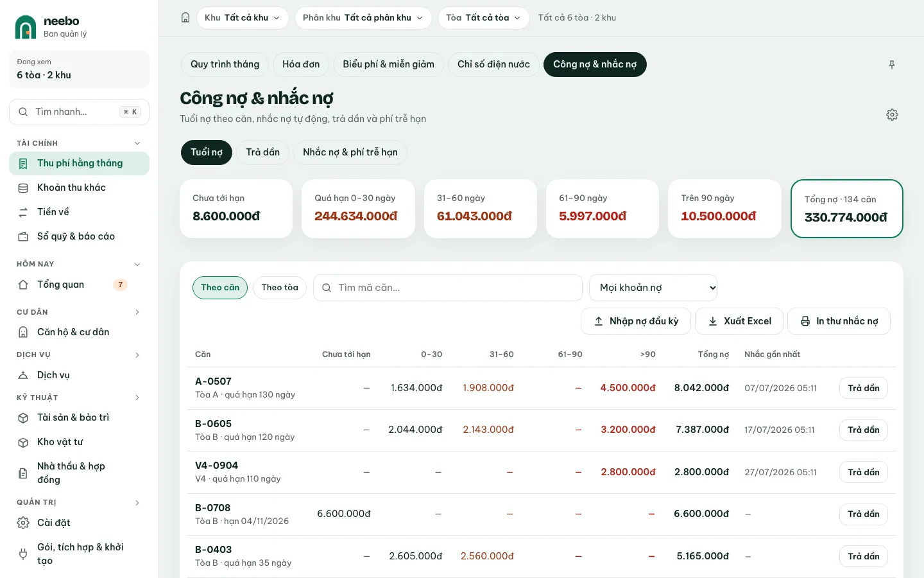Click the Căn hộ & cư dân icon

[23, 332]
